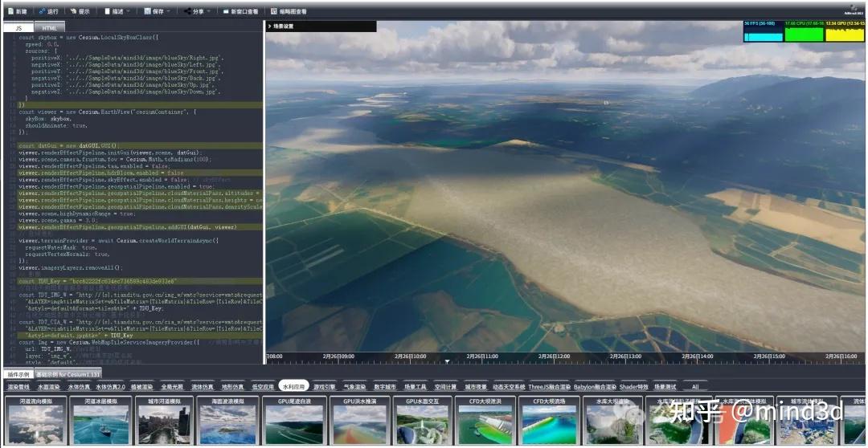The height and width of the screenshot is (448, 868).
Task: Open the 缩略图查看 thumbnail view icon
Action: [274, 12]
